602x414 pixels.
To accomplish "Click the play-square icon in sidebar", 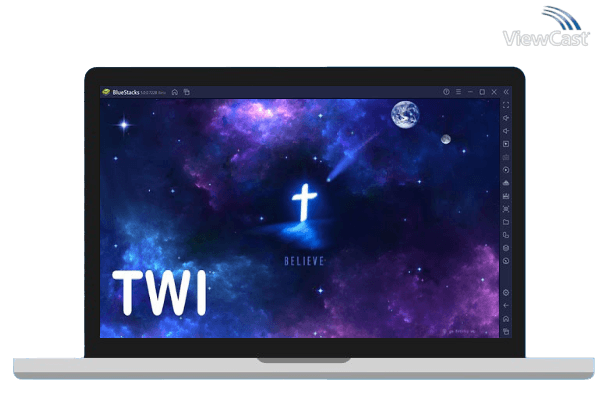I will coord(506,144).
